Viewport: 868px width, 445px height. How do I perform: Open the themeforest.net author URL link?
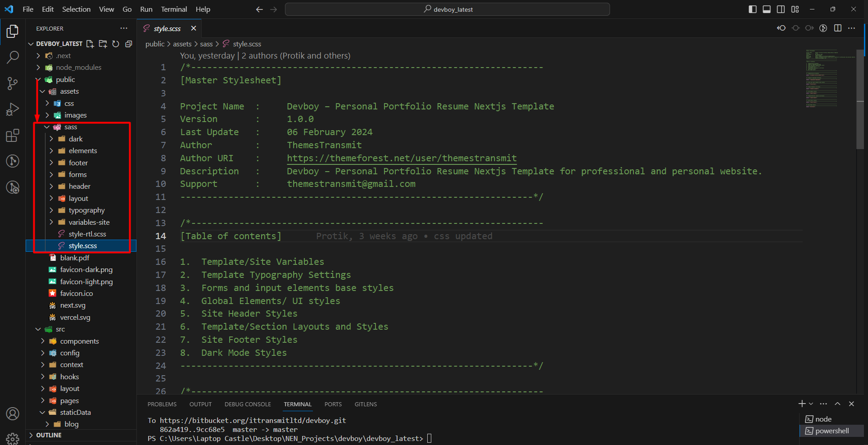tap(402, 158)
